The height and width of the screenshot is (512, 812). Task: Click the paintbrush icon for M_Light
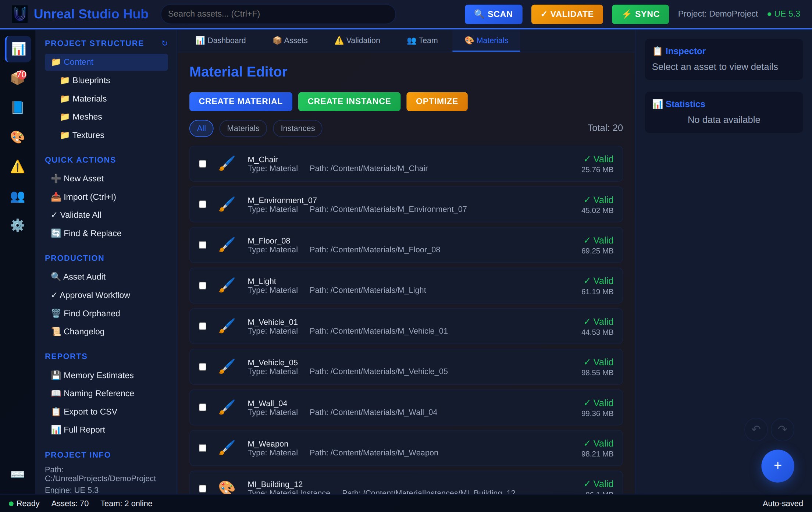(x=227, y=285)
